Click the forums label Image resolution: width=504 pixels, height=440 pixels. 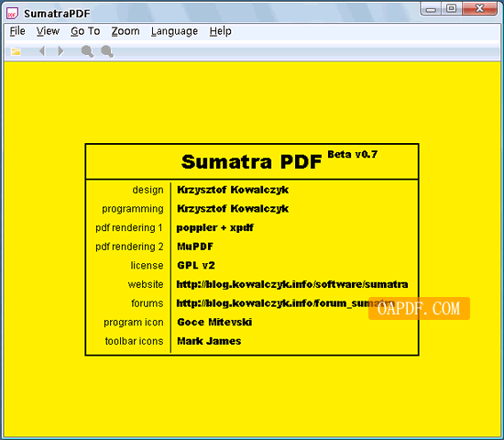coord(148,303)
